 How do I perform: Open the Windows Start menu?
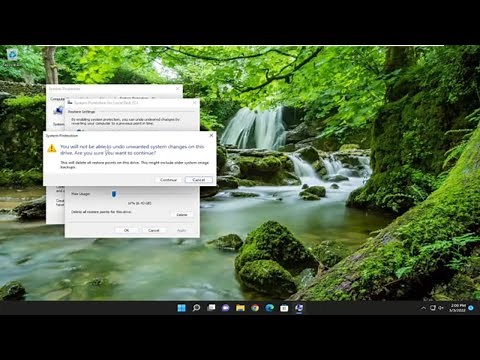(181, 308)
